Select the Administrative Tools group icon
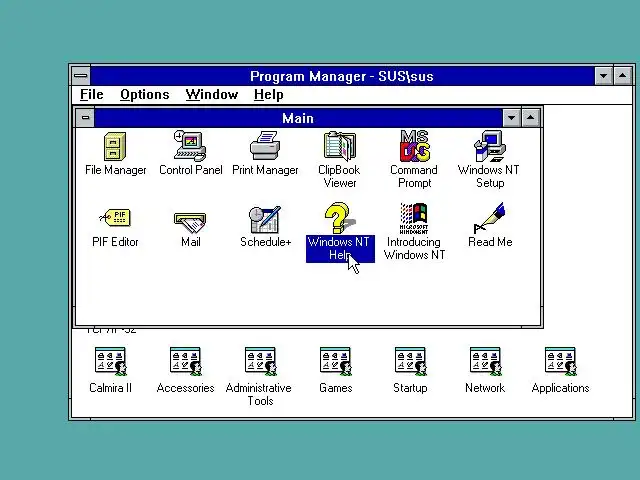Screen dimensions: 640x480 coord(260,362)
